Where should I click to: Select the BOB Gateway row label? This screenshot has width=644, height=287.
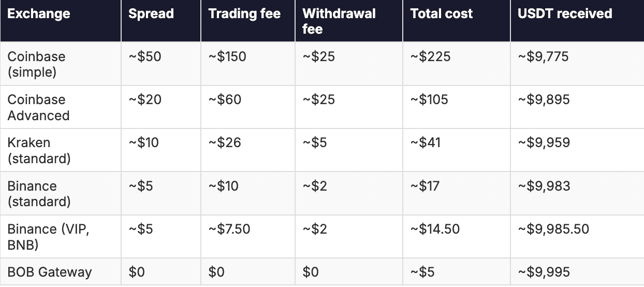tap(50, 271)
